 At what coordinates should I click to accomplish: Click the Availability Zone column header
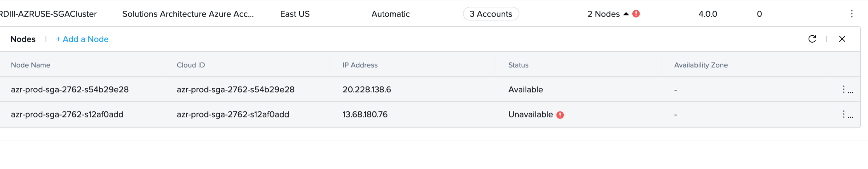click(x=701, y=65)
